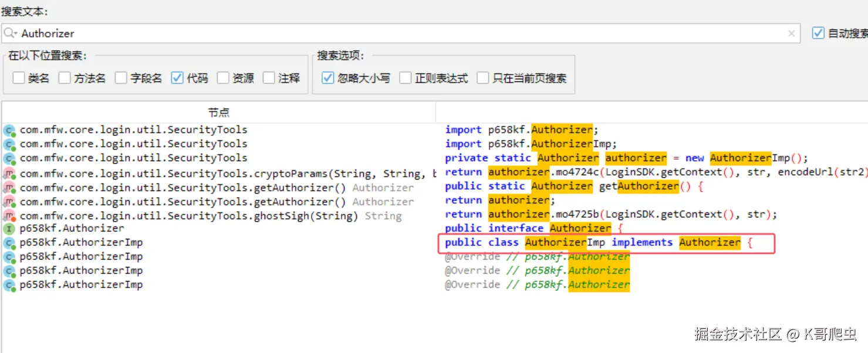The height and width of the screenshot is (353, 868).
Task: Click method icon of row 'return authorizer;'
Action: [9, 202]
